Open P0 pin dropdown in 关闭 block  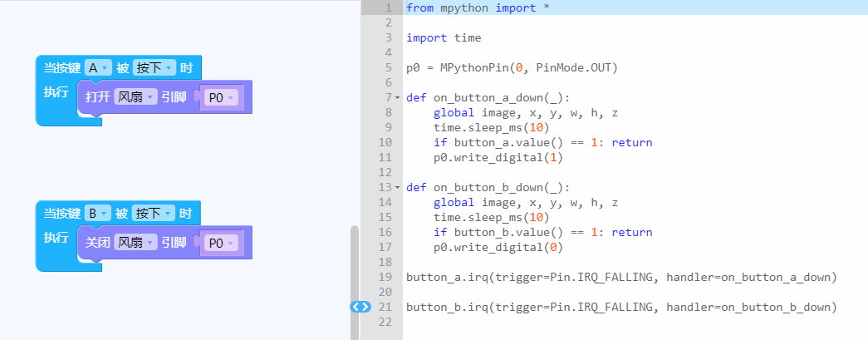[220, 243]
